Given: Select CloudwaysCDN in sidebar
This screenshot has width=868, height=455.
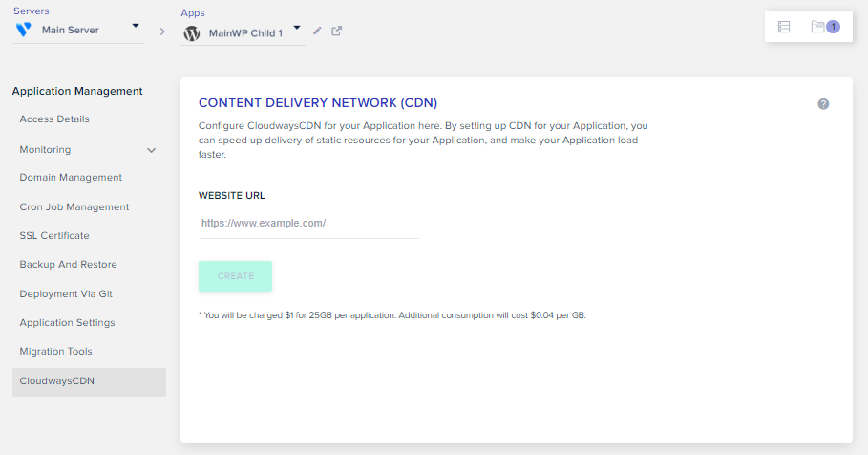Looking at the screenshot, I should tap(89, 381).
